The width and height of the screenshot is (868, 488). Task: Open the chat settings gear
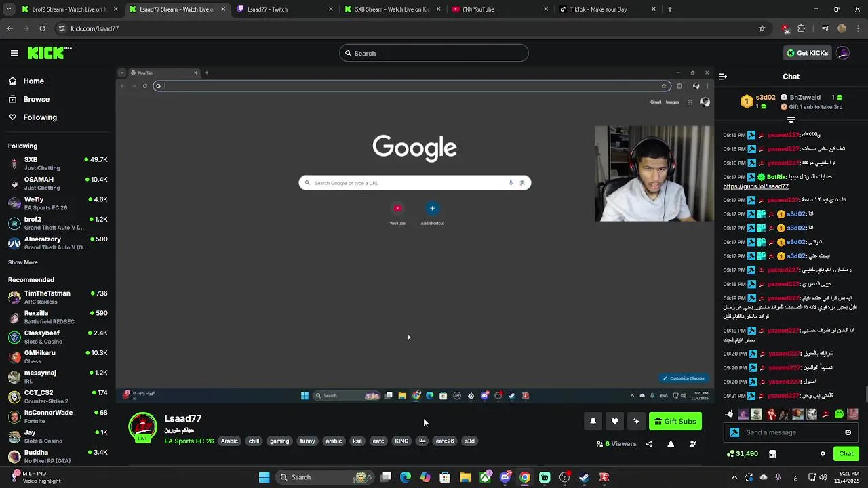(x=823, y=454)
